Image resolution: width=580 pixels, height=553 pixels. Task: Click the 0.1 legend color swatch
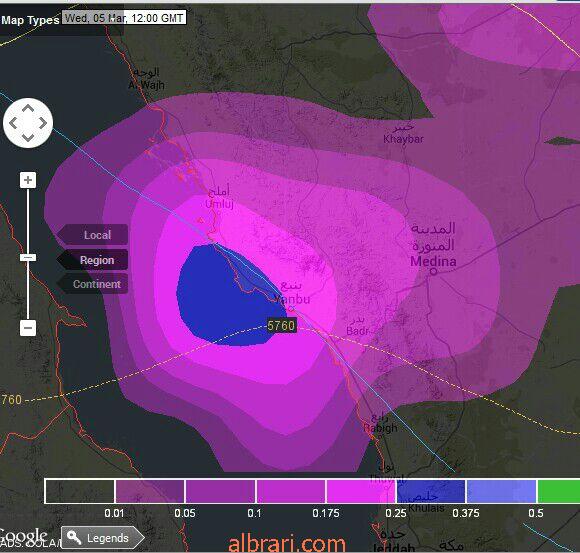pyautogui.click(x=291, y=491)
